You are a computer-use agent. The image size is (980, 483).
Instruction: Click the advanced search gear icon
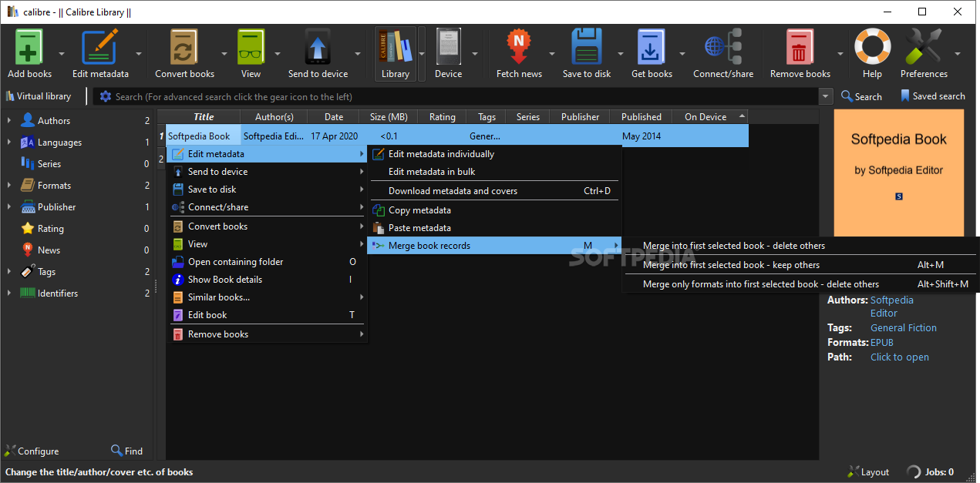[106, 96]
